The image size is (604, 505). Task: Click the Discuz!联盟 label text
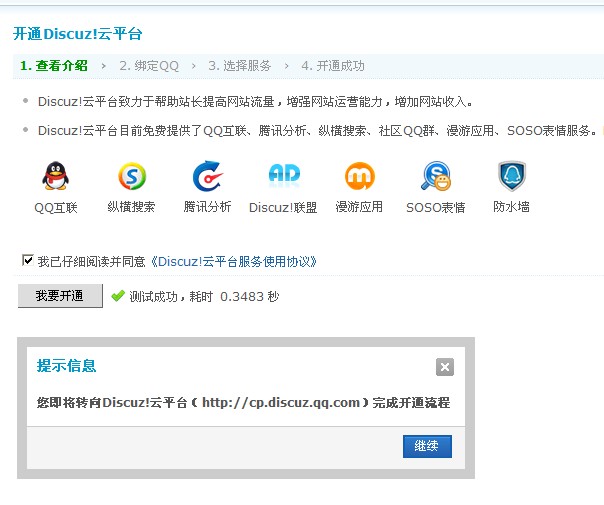(283, 208)
